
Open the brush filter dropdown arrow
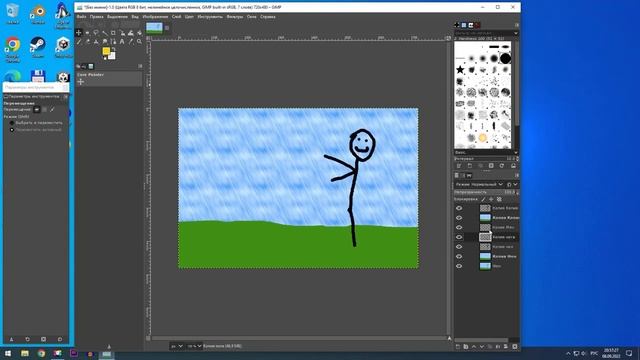coord(516,33)
